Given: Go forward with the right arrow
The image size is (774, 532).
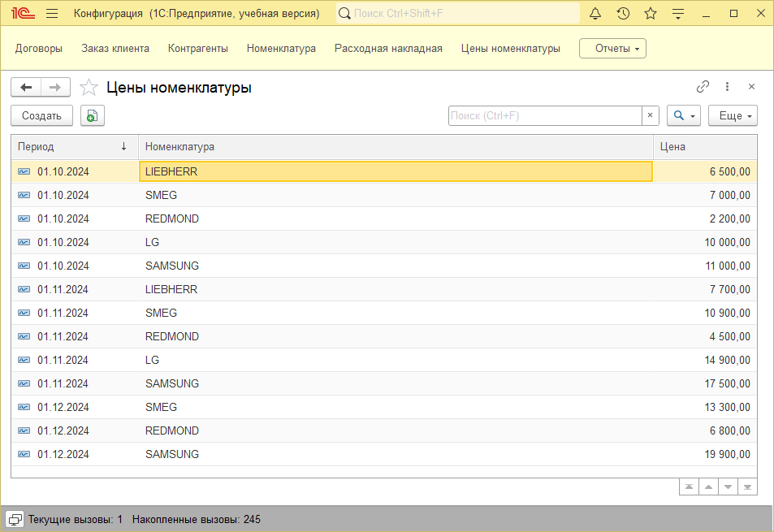Looking at the screenshot, I should (55, 88).
